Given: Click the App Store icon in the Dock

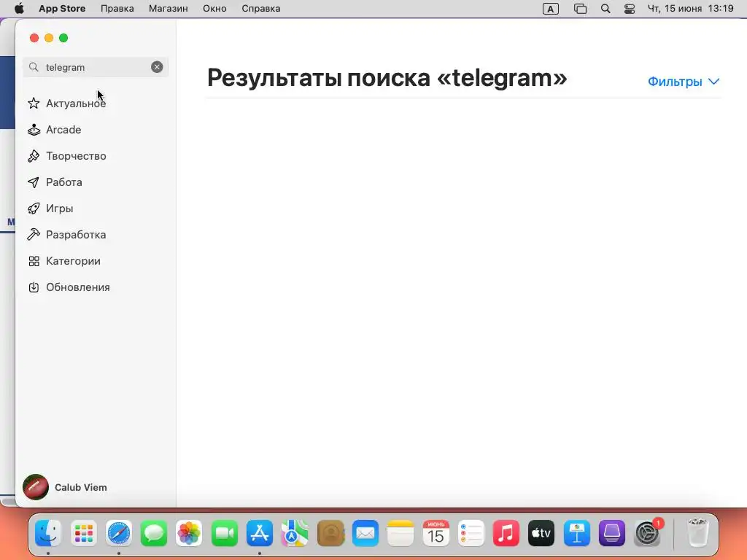Looking at the screenshot, I should click(260, 533).
